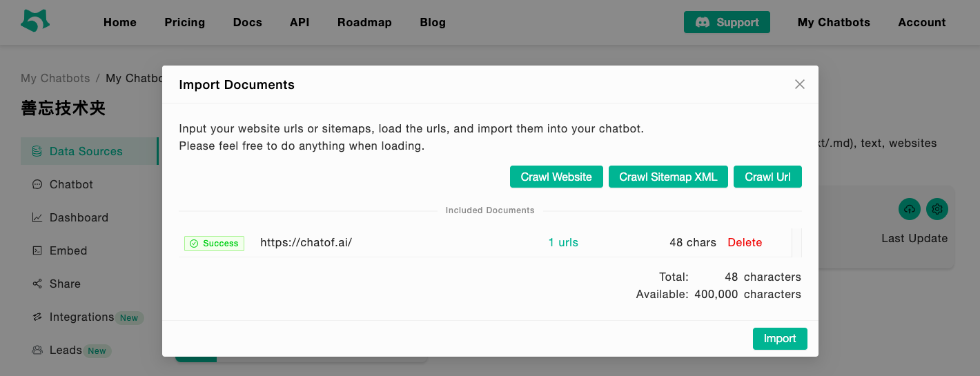The width and height of the screenshot is (980, 376).
Task: Open the gear settings icon
Action: (x=937, y=209)
